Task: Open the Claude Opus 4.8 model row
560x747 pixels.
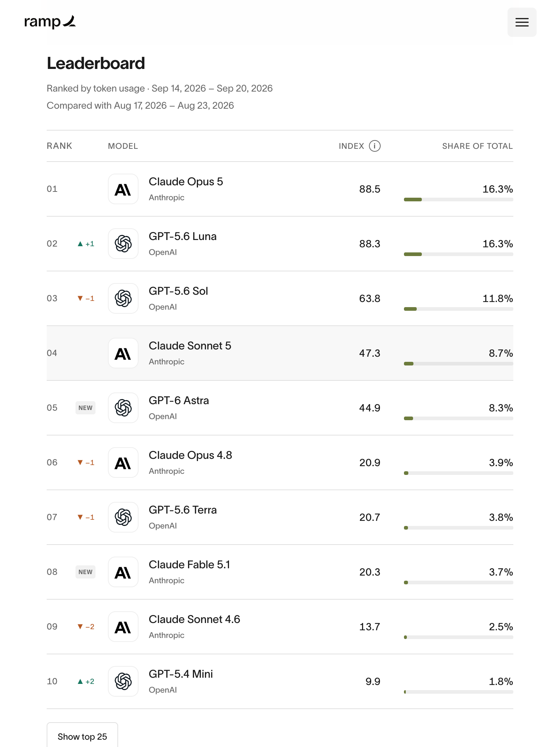Action: point(280,462)
